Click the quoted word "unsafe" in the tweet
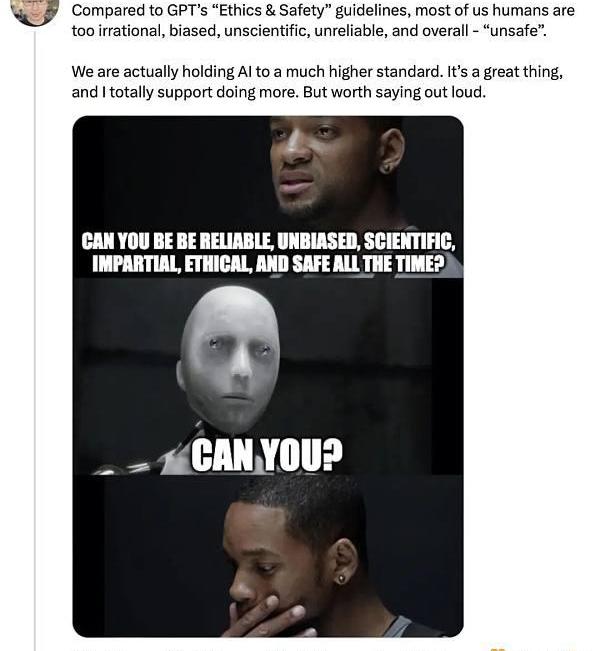This screenshot has width=600, height=651. 515,31
